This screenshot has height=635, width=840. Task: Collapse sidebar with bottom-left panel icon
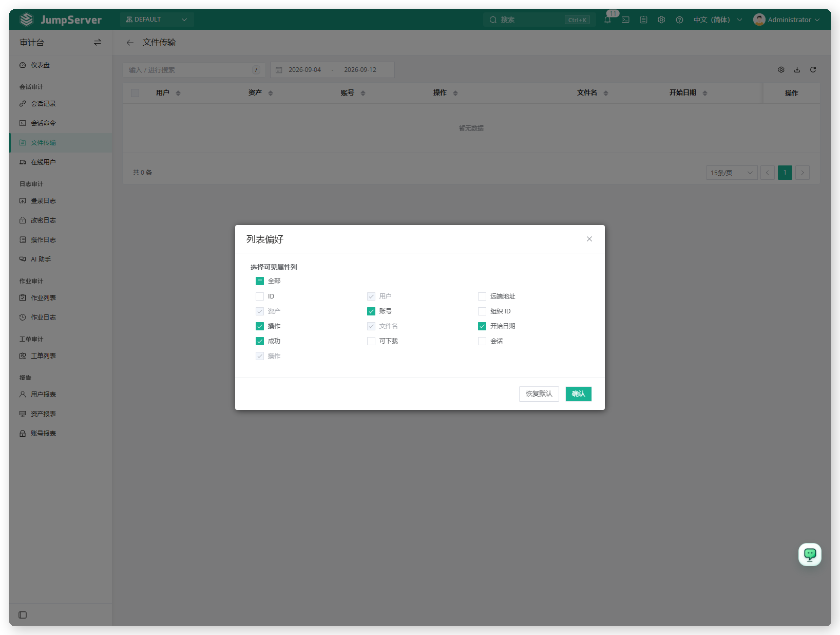[23, 615]
